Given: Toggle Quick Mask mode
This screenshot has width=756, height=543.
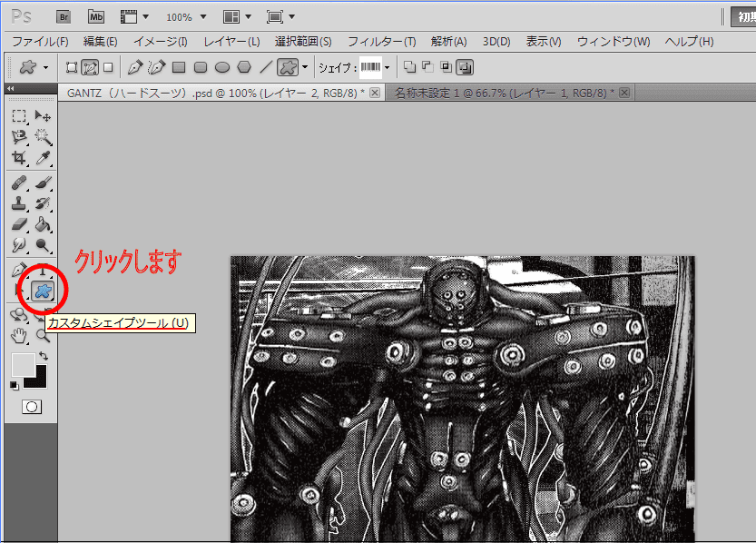Looking at the screenshot, I should coord(32,407).
